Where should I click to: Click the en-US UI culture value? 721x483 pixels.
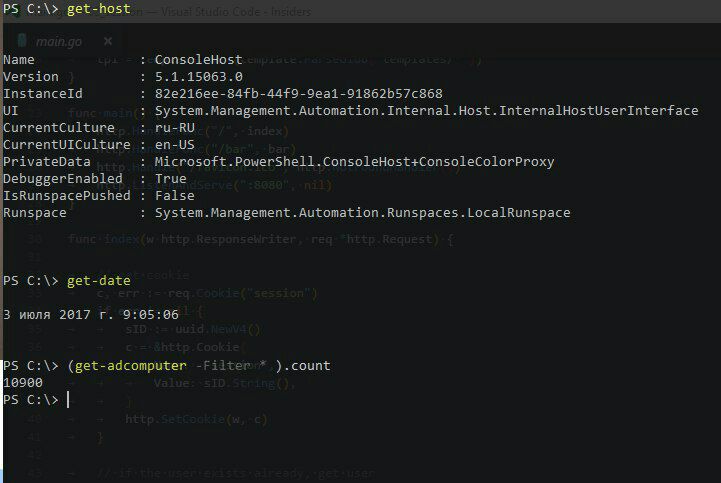177,144
